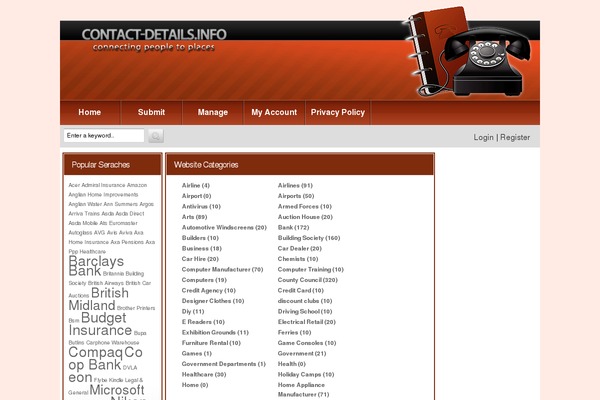
Task: Open Computer Manufacturer (70) category
Action: [222, 269]
